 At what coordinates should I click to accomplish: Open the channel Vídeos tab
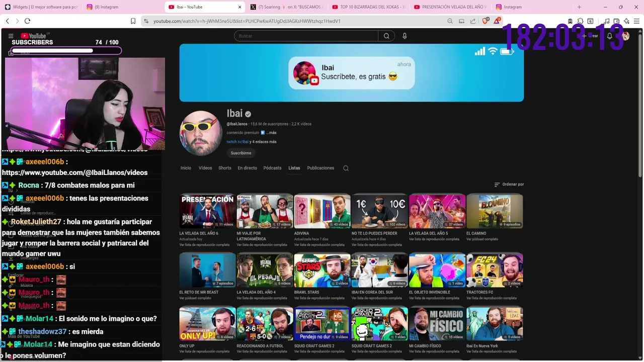(x=205, y=168)
